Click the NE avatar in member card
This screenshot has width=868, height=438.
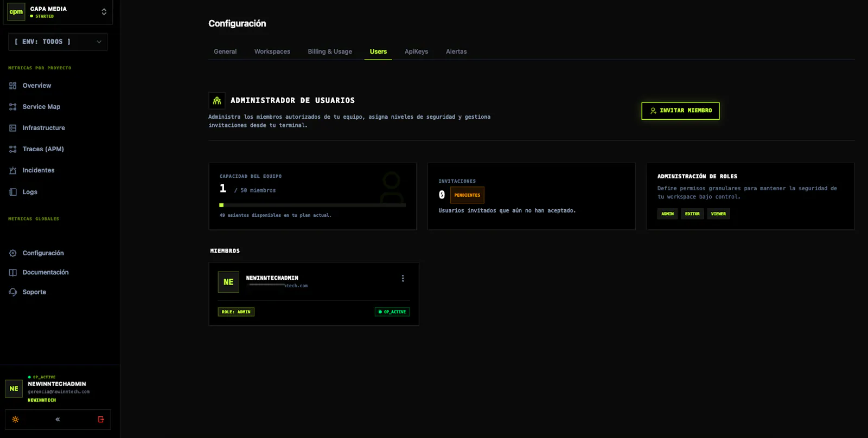[228, 282]
